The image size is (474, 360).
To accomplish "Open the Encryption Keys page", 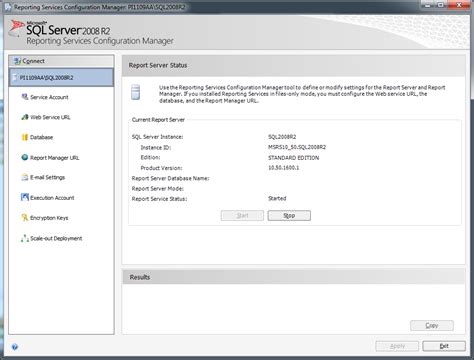I will coord(49,218).
